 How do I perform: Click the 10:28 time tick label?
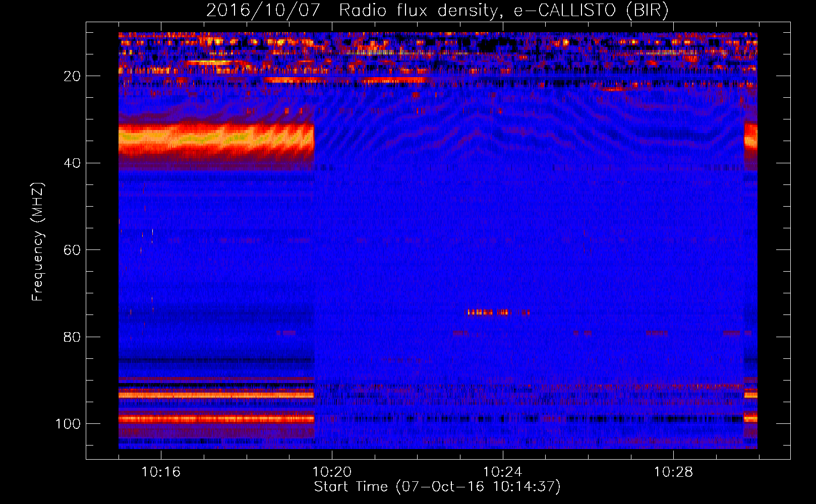(674, 472)
